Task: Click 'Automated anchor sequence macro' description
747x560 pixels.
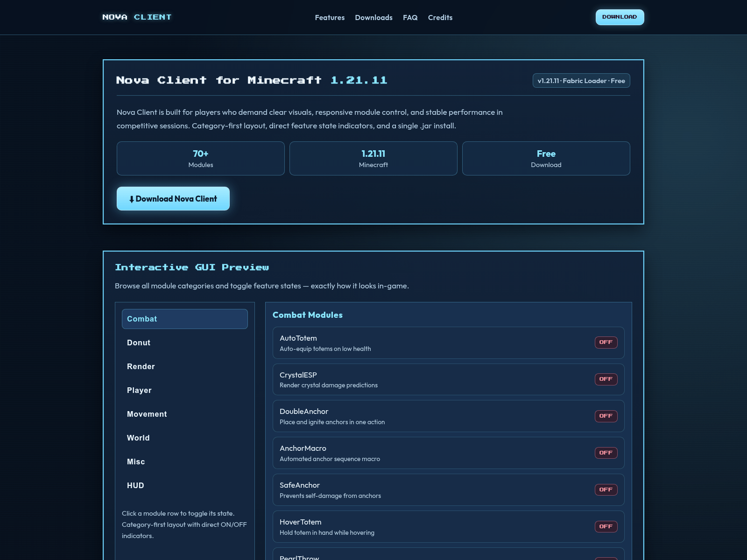Action: point(330,459)
